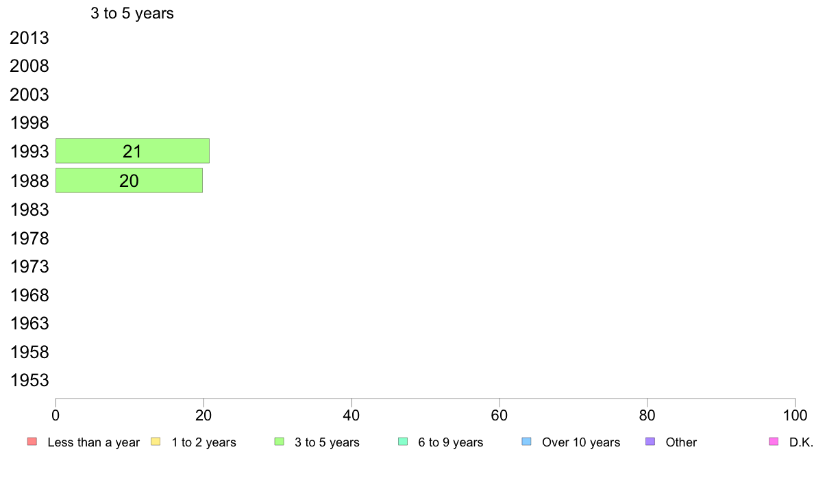Click the 1973 year label
This screenshot has width=814, height=504.
point(29,267)
